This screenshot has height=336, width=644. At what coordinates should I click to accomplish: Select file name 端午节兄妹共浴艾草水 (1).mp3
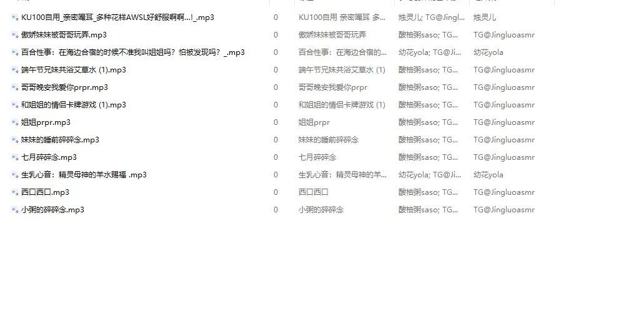click(x=74, y=70)
